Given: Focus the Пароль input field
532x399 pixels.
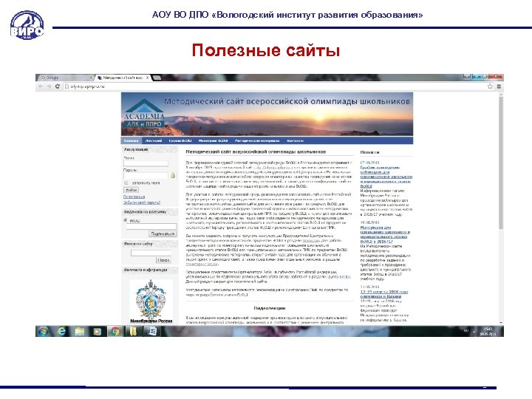Looking at the screenshot, I should (146, 175).
